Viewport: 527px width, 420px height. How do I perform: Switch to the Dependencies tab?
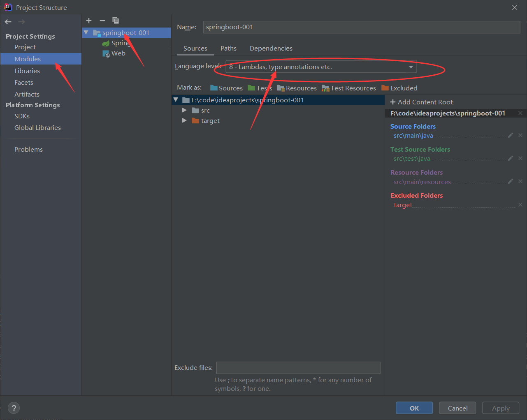click(271, 48)
